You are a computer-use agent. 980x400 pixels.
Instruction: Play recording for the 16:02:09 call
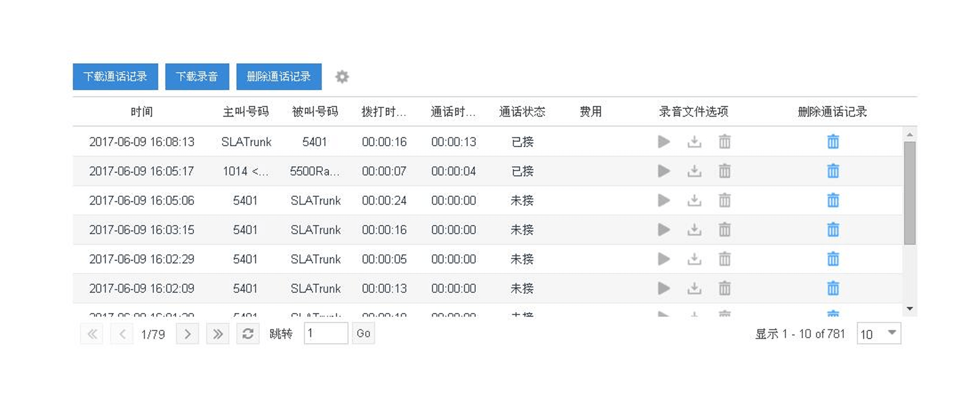tap(664, 289)
